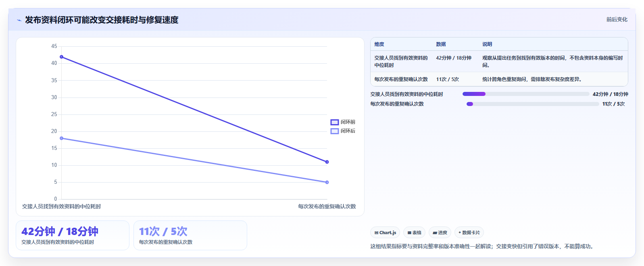
Task: Open the 11次 / 5次 data card
Action: pos(190,235)
